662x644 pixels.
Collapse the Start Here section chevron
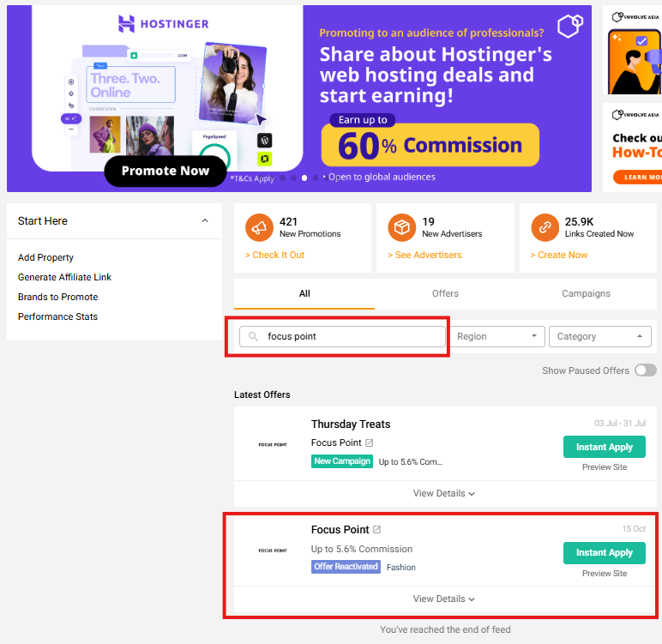click(205, 221)
